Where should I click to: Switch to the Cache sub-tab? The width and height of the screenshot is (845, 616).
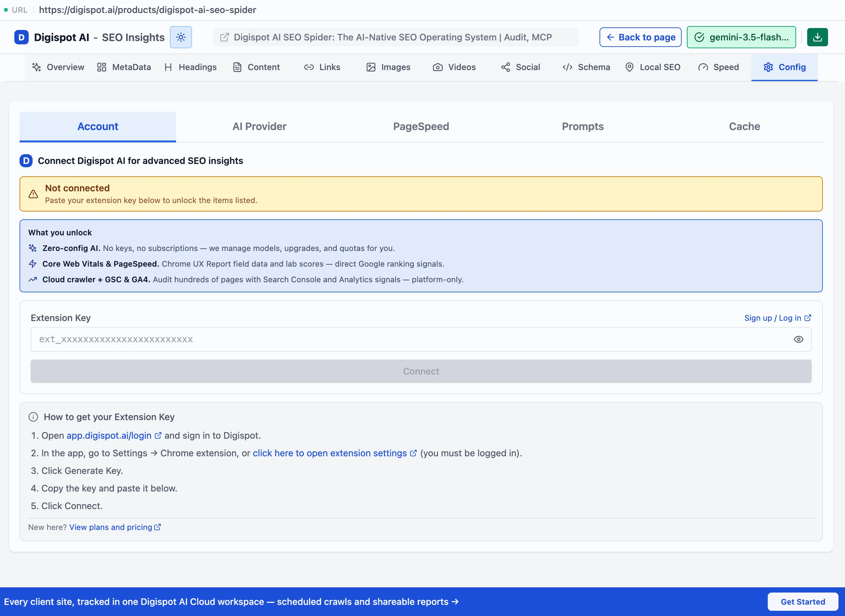point(744,126)
